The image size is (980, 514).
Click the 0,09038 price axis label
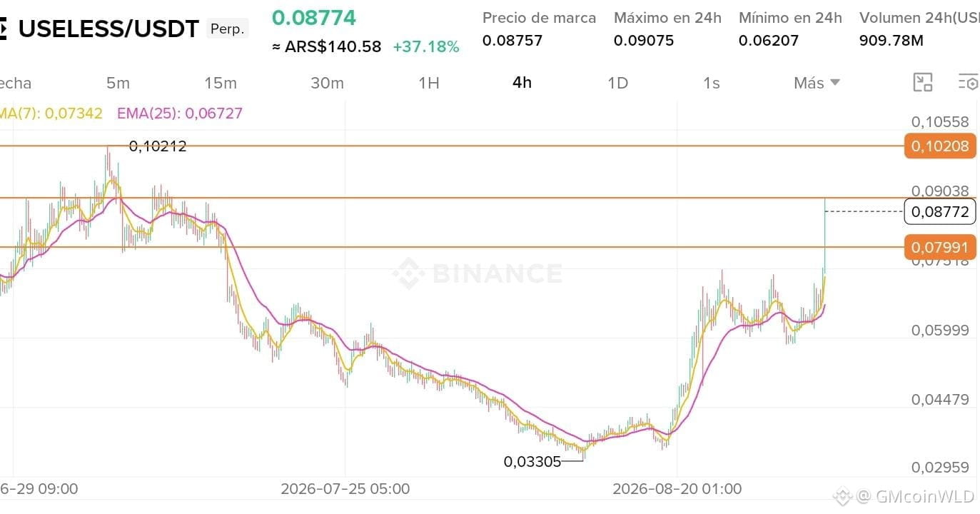tap(940, 191)
